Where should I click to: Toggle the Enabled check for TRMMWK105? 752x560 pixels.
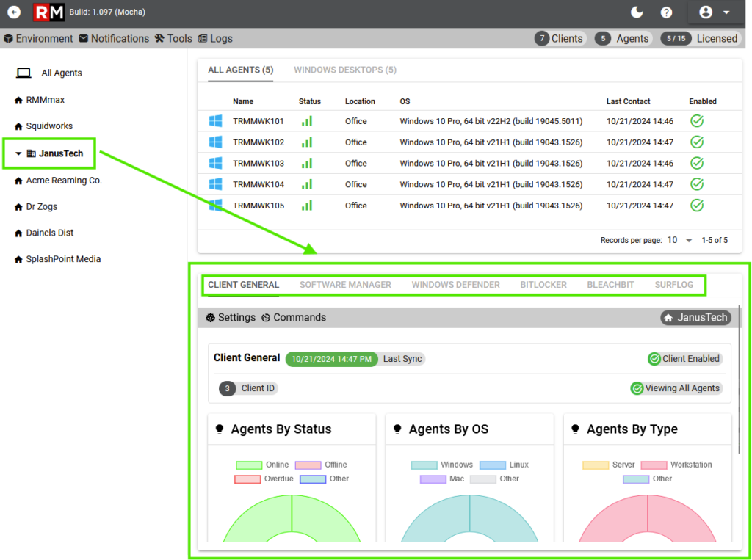click(697, 206)
